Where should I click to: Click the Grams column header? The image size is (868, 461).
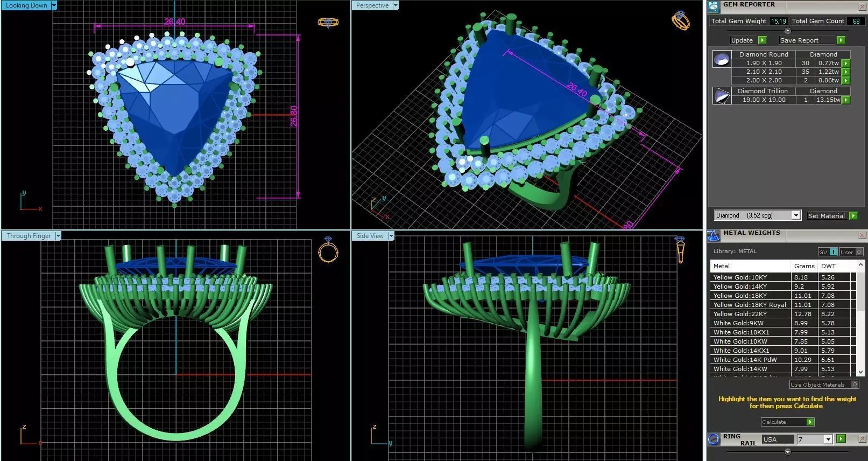click(x=804, y=266)
